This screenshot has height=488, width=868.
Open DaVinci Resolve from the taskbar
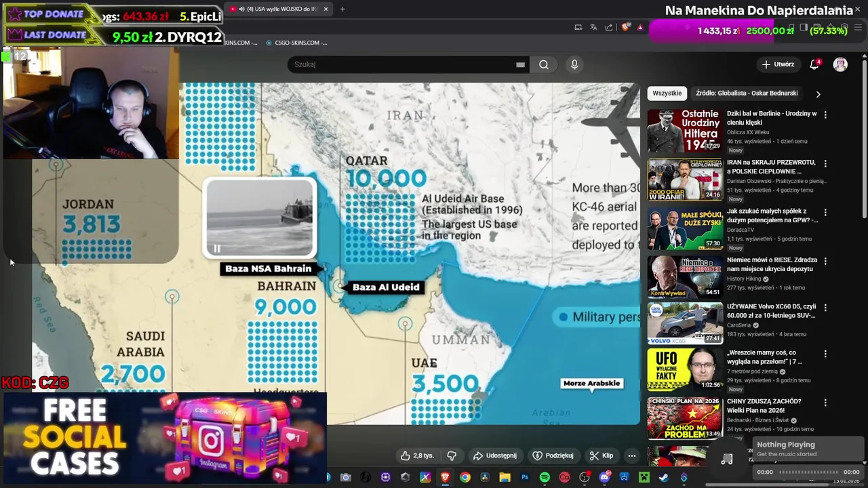pos(485,477)
